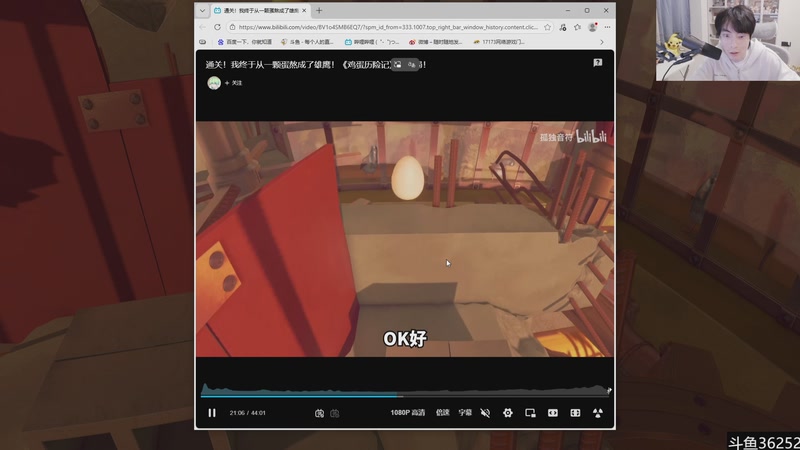This screenshot has height=450, width=800.
Task: Toggle web fullscreen mode
Action: click(575, 413)
